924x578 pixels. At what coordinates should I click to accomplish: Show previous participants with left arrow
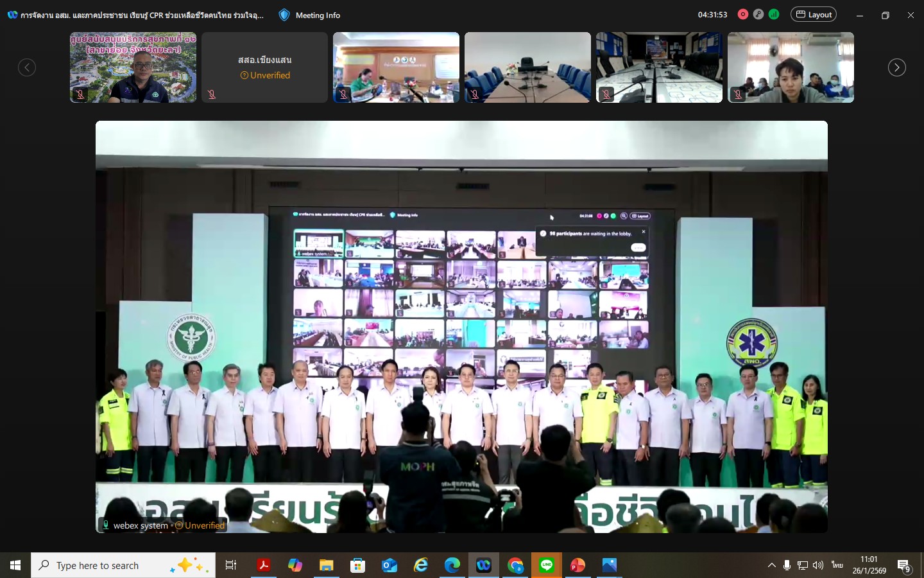click(x=27, y=67)
